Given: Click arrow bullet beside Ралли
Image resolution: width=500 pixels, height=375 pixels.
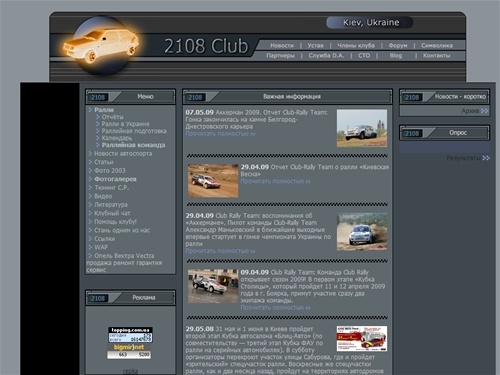Looking at the screenshot, I should coord(90,110).
